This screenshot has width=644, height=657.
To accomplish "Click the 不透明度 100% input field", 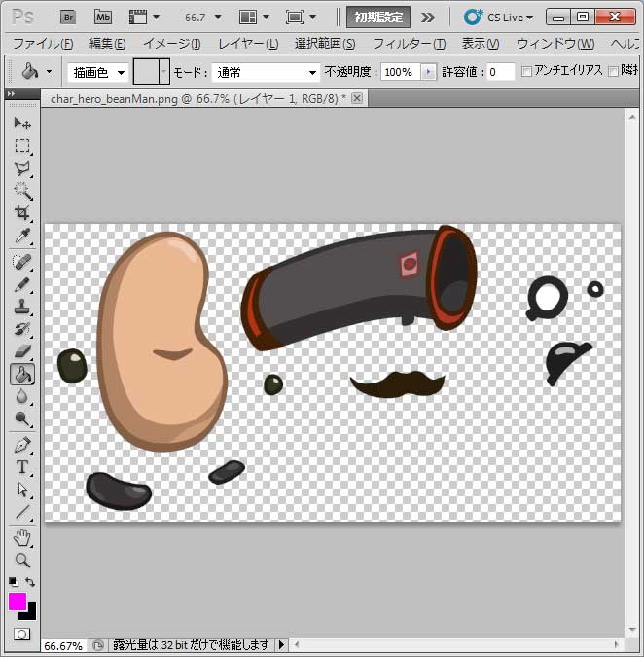I will [x=401, y=72].
